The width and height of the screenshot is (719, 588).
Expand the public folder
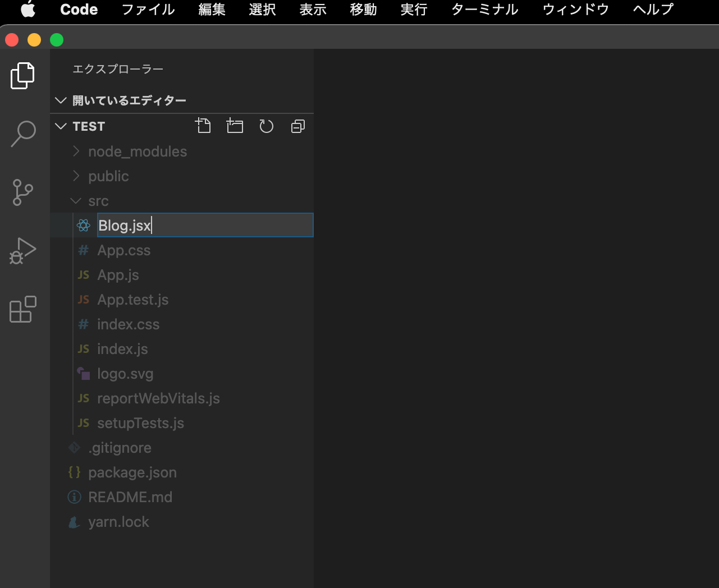coord(76,176)
